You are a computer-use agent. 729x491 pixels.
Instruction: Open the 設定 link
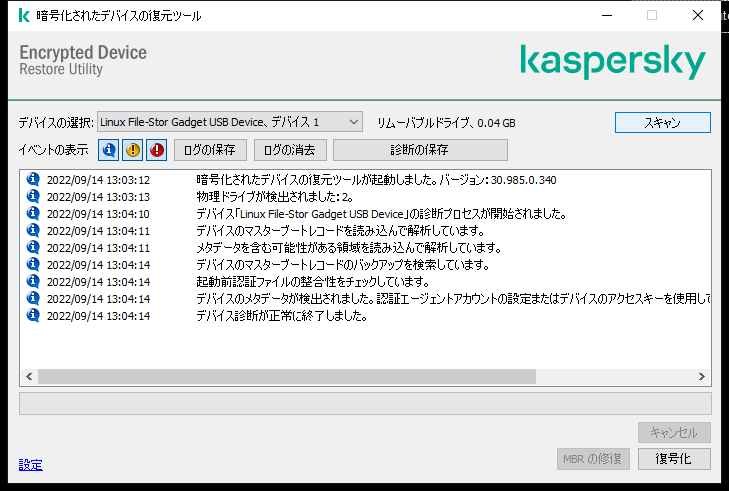[31, 464]
